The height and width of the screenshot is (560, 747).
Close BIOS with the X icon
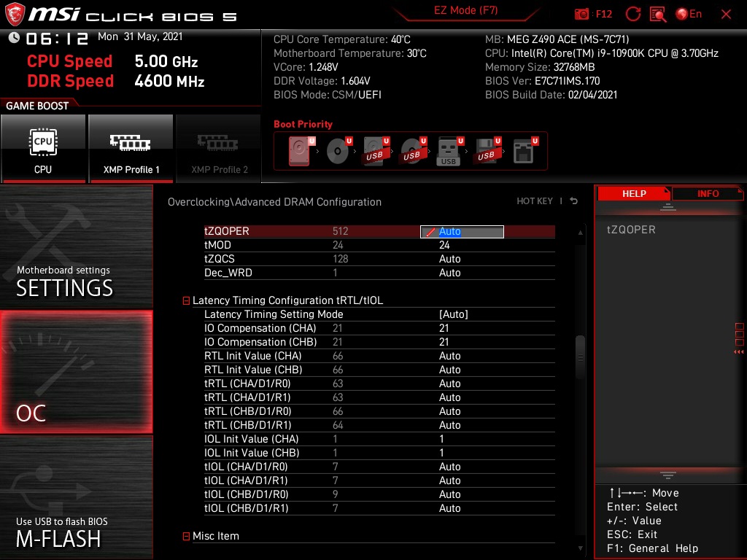pos(726,15)
